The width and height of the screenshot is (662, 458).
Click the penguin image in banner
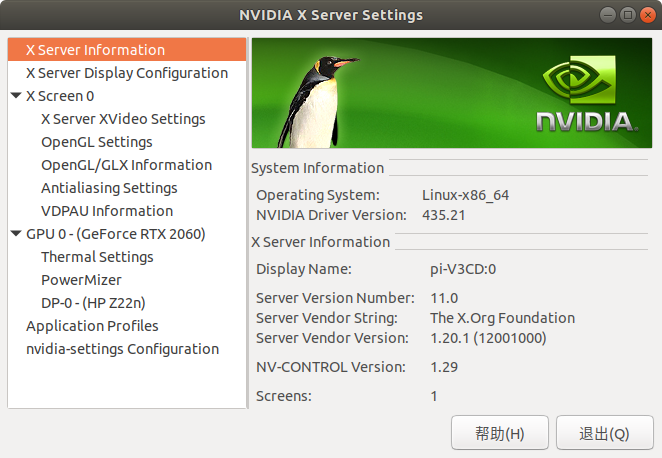pos(319,102)
